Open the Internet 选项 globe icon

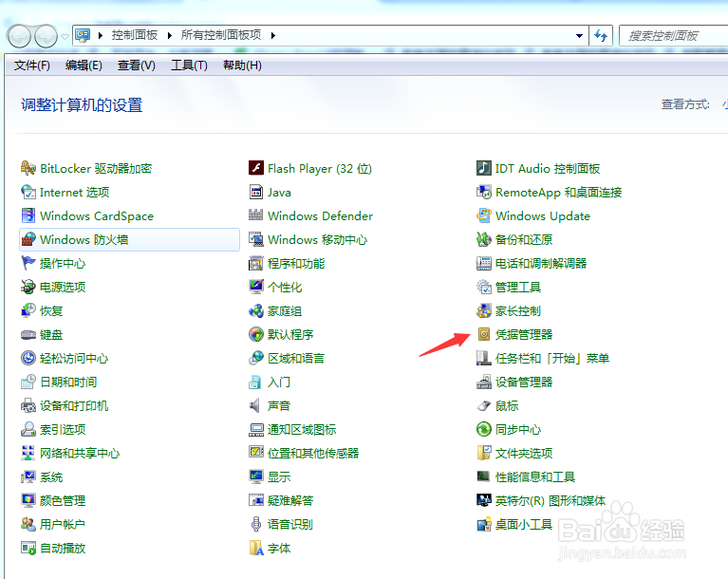(x=28, y=192)
